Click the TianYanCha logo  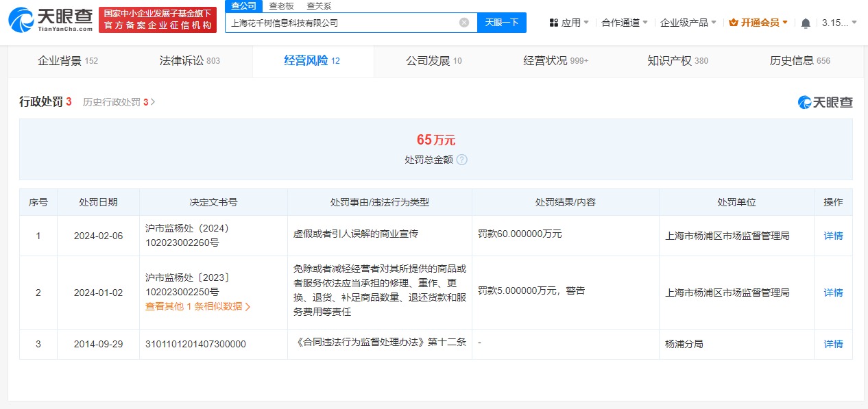(x=50, y=19)
